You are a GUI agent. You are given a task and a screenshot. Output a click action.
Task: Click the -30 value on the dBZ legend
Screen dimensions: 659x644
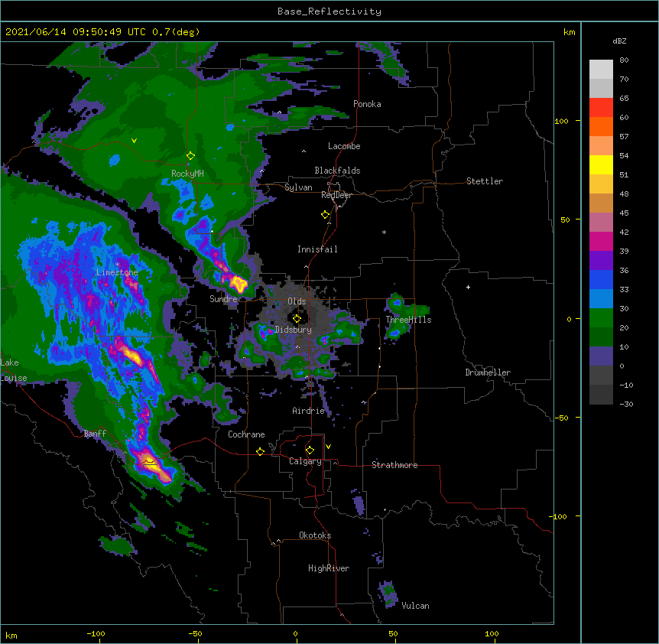pos(626,404)
